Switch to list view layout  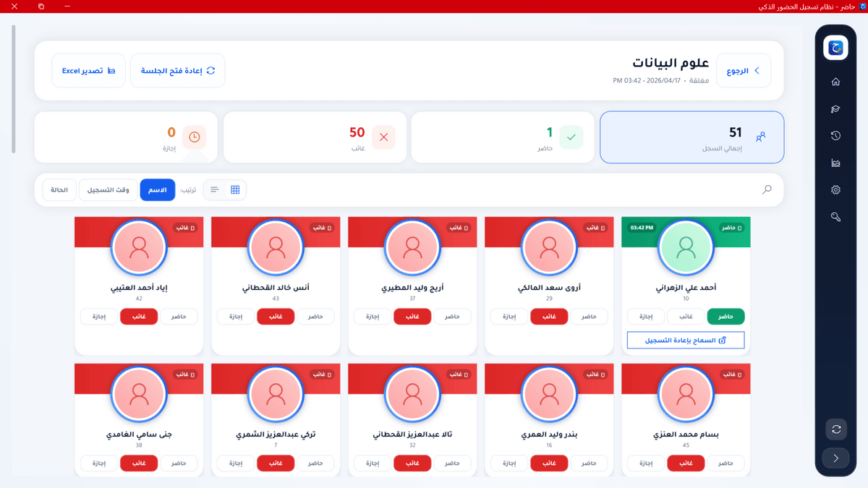[x=215, y=189]
